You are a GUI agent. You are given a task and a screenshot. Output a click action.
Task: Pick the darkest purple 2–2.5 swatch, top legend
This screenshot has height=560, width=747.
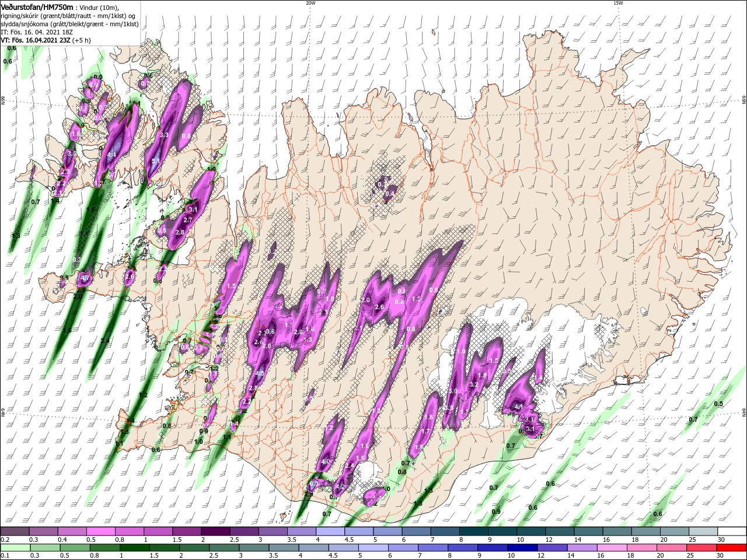(x=215, y=531)
